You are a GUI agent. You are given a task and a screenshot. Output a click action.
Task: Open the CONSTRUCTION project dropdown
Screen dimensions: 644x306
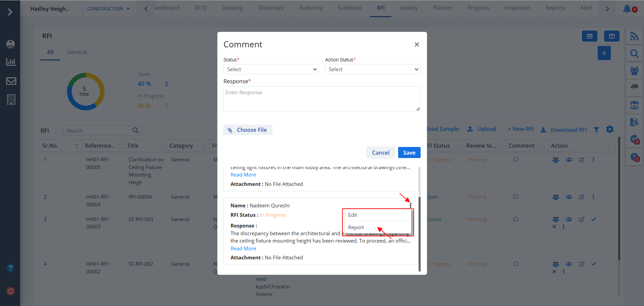coord(108,9)
